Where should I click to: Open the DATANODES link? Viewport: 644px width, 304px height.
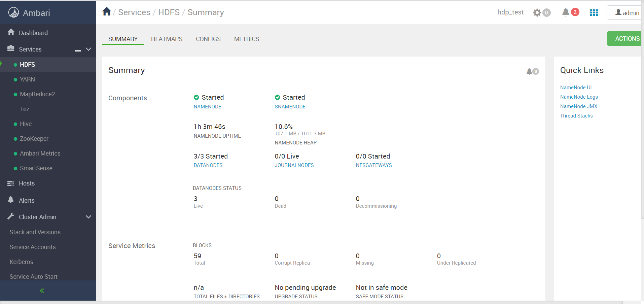coord(208,165)
